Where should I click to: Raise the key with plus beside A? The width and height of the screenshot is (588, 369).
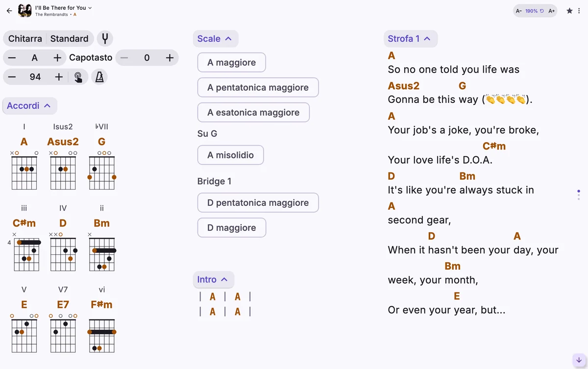(x=57, y=58)
